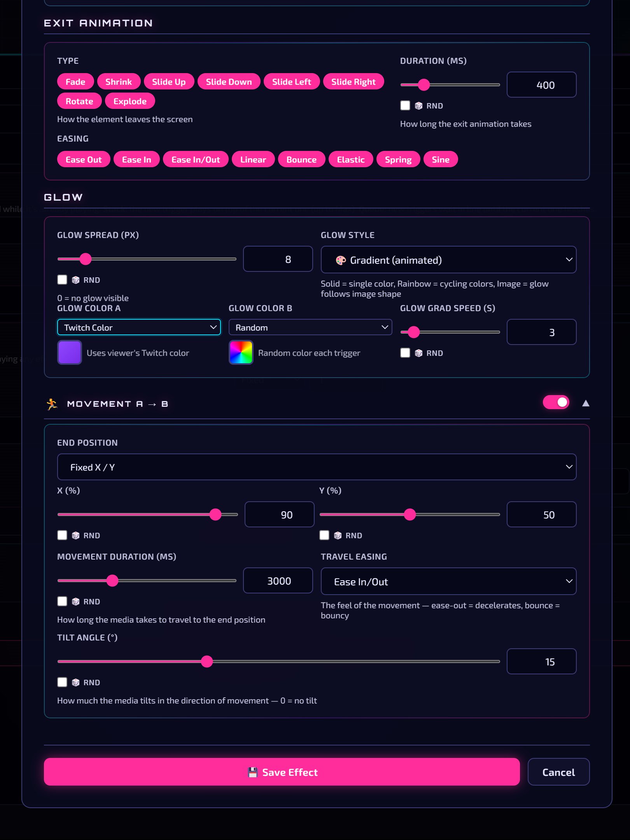Enable RND checkbox under Tilt Angle

(62, 682)
